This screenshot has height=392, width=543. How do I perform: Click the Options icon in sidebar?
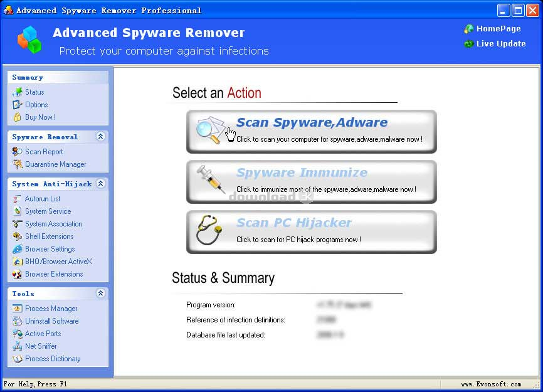click(x=18, y=105)
